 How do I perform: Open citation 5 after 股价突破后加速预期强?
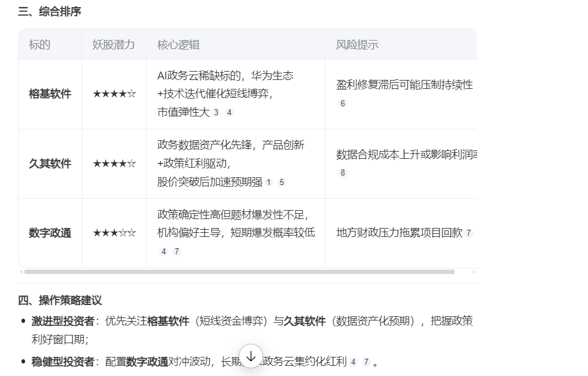(281, 183)
